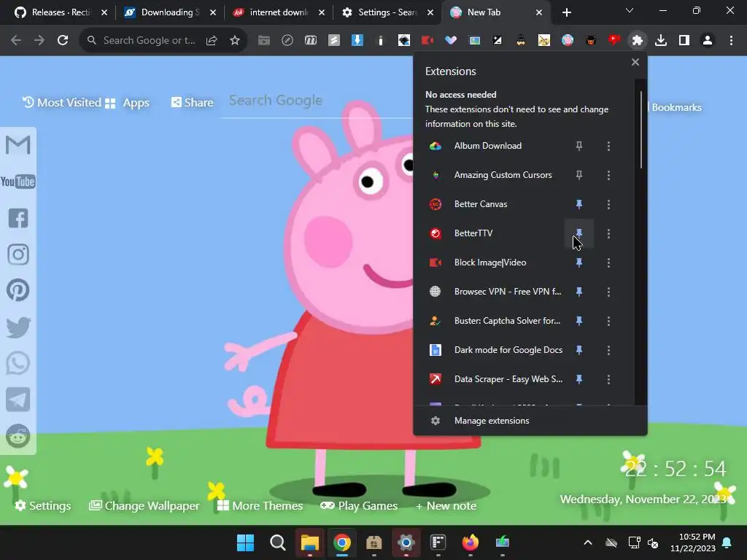This screenshot has width=747, height=560.
Task: Click the Extensions popup scrollbar
Action: 641,130
